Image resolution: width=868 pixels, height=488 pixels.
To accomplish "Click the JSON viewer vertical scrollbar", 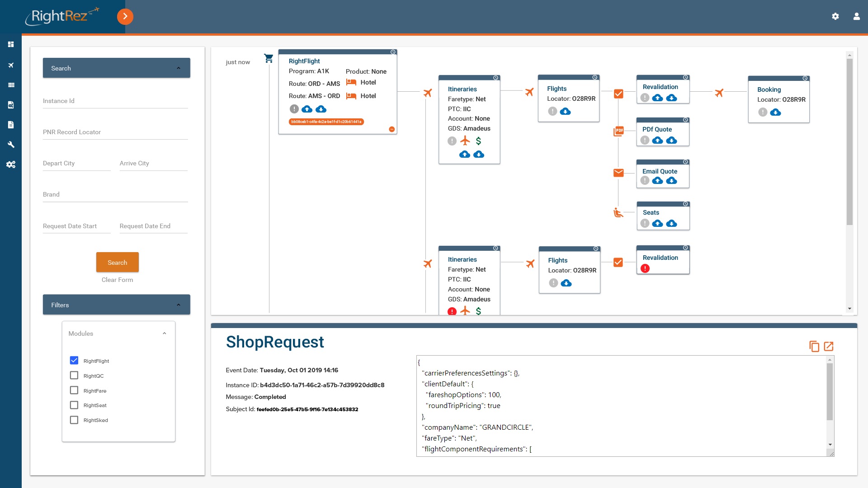I will pyautogui.click(x=830, y=391).
